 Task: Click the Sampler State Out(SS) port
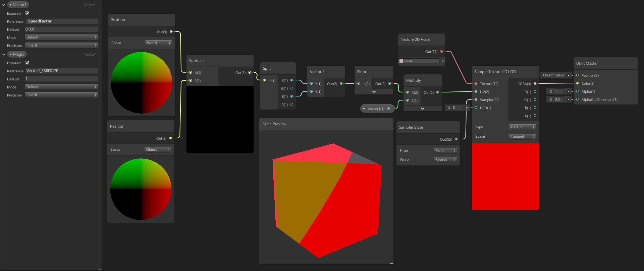click(x=456, y=139)
